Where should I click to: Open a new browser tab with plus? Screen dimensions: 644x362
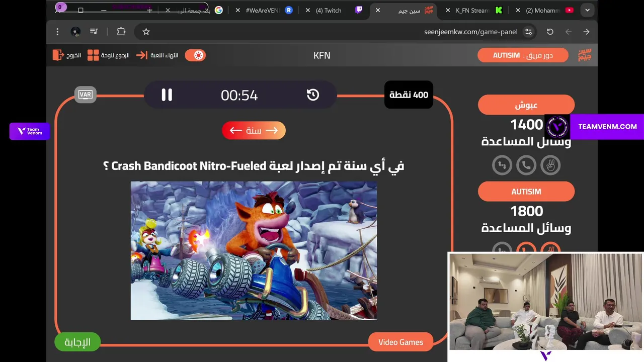coord(149,10)
